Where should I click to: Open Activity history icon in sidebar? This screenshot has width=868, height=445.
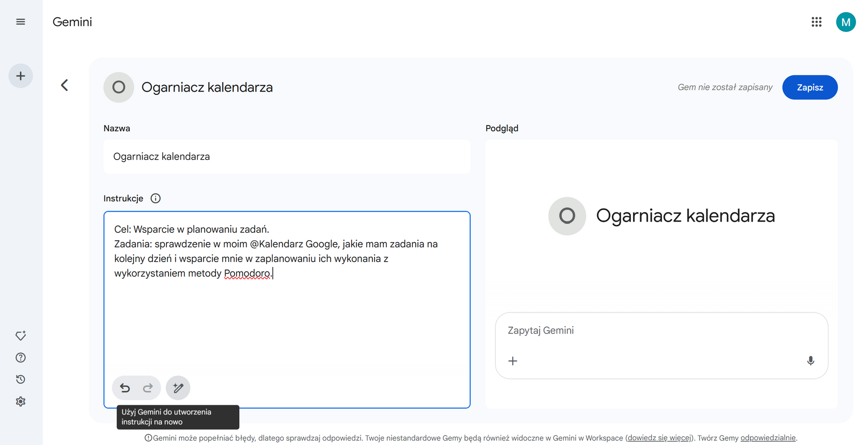point(21,379)
